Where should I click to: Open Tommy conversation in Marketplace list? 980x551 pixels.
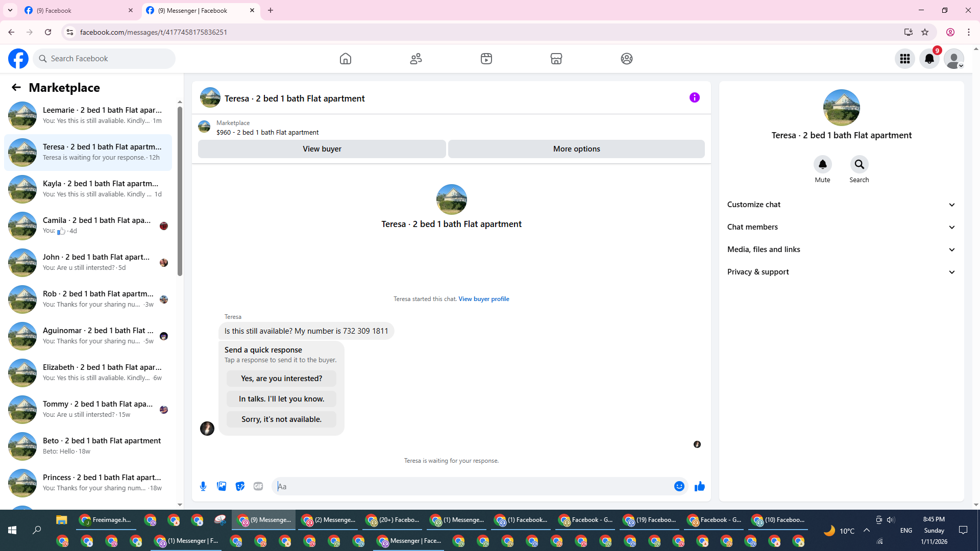click(88, 409)
